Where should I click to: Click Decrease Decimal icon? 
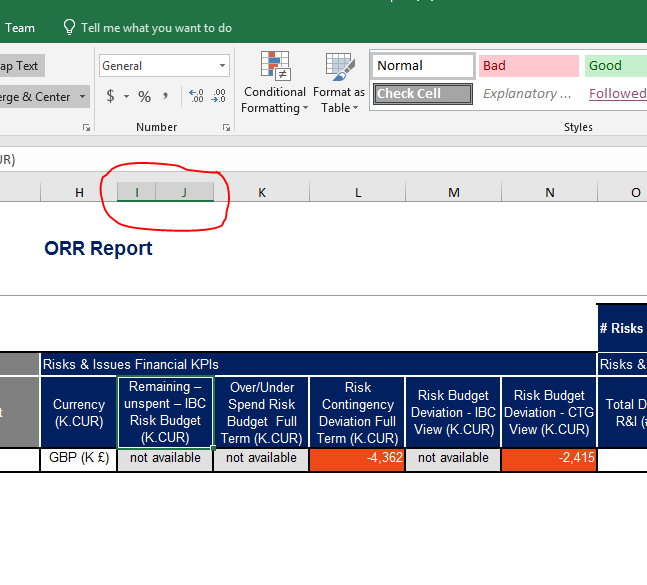pyautogui.click(x=220, y=97)
